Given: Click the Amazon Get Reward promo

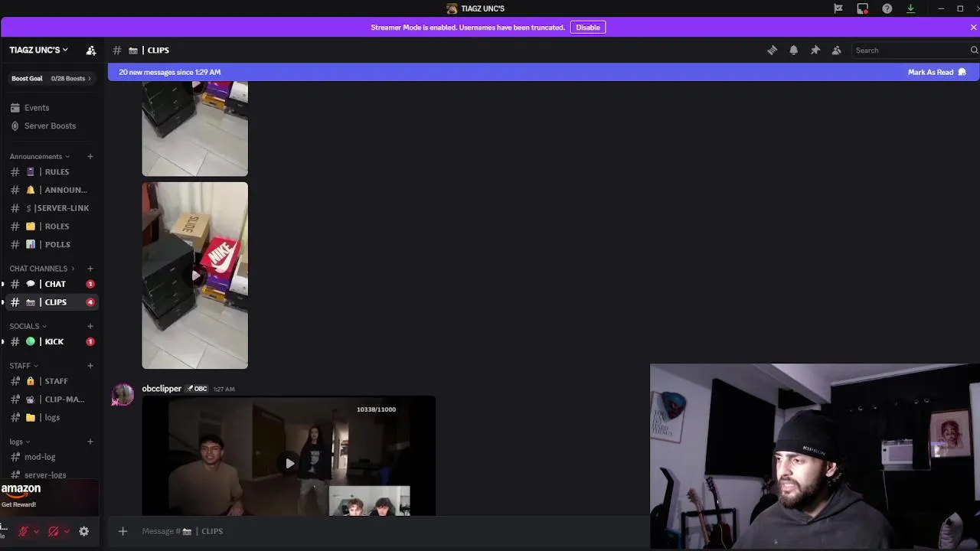Looking at the screenshot, I should pyautogui.click(x=49, y=497).
